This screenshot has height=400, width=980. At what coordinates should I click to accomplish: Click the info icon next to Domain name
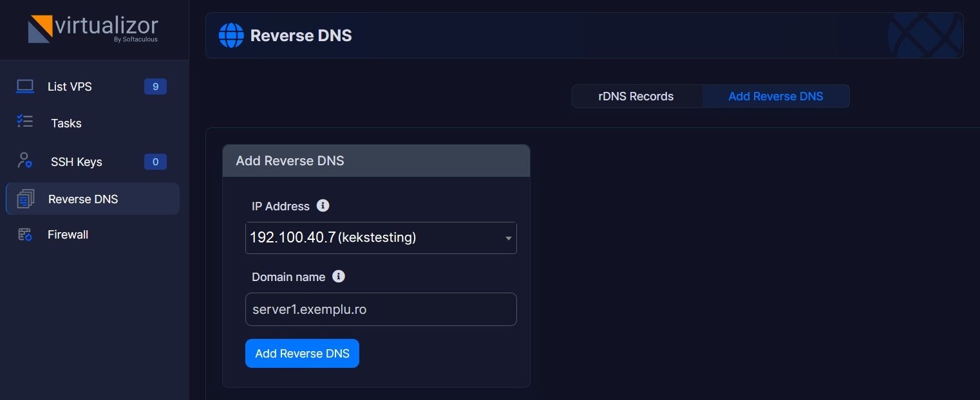click(339, 277)
